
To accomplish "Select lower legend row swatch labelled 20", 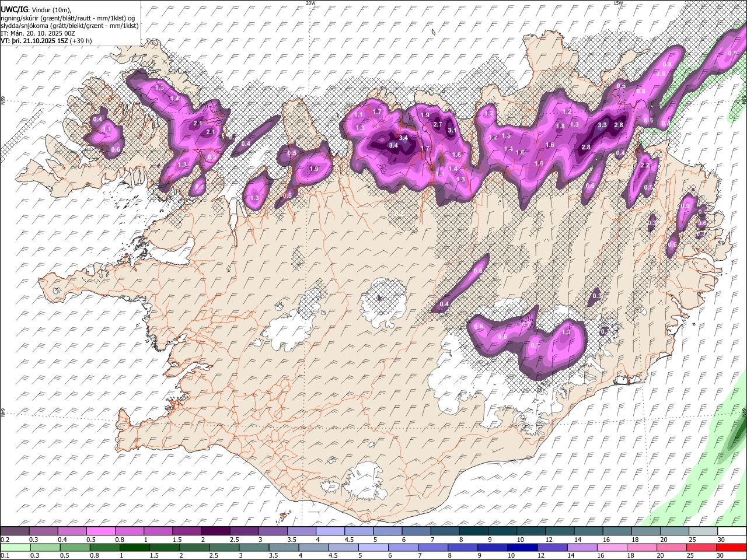I will pyautogui.click(x=672, y=547).
